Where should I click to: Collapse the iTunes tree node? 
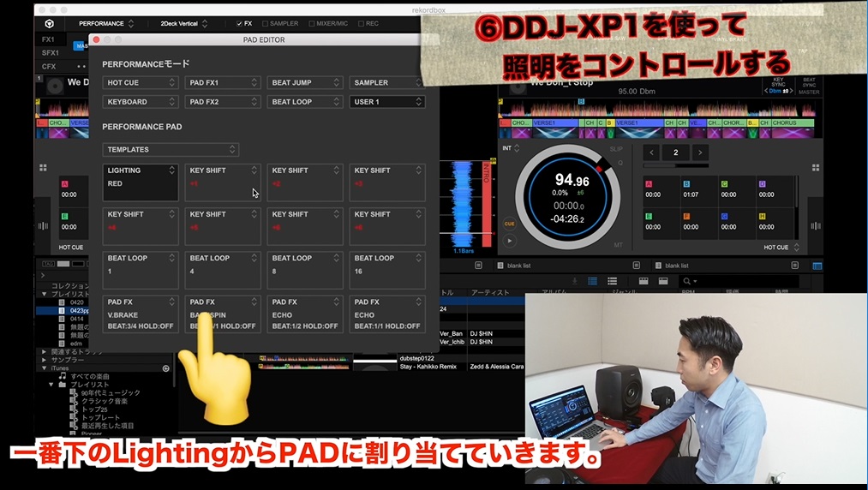[x=44, y=368]
